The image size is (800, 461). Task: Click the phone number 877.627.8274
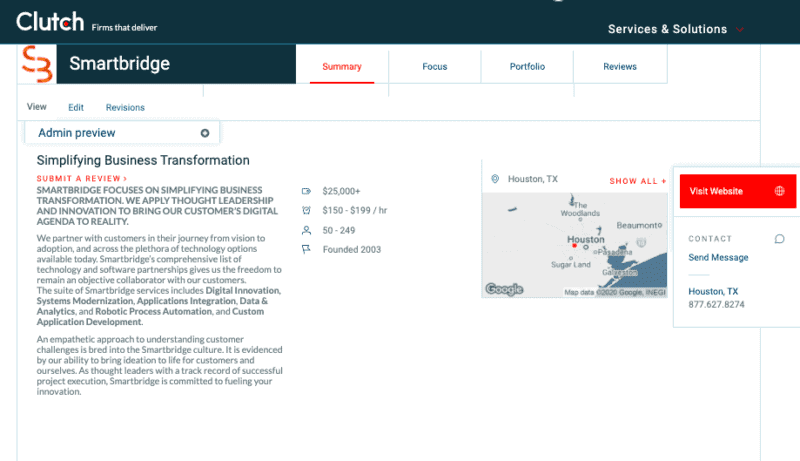[716, 304]
